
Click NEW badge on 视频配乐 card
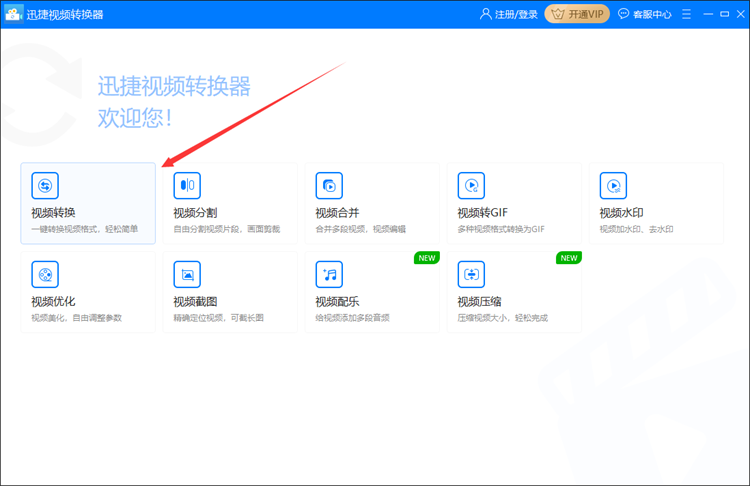(x=427, y=258)
